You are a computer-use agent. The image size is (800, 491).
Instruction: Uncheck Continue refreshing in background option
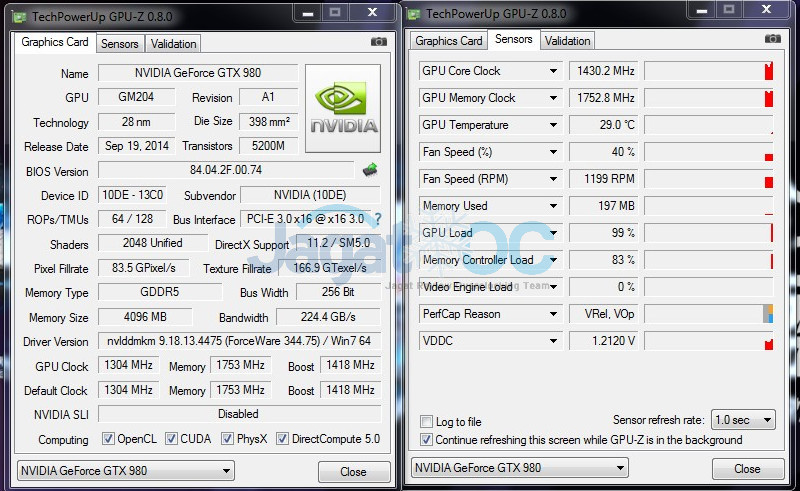(x=426, y=439)
